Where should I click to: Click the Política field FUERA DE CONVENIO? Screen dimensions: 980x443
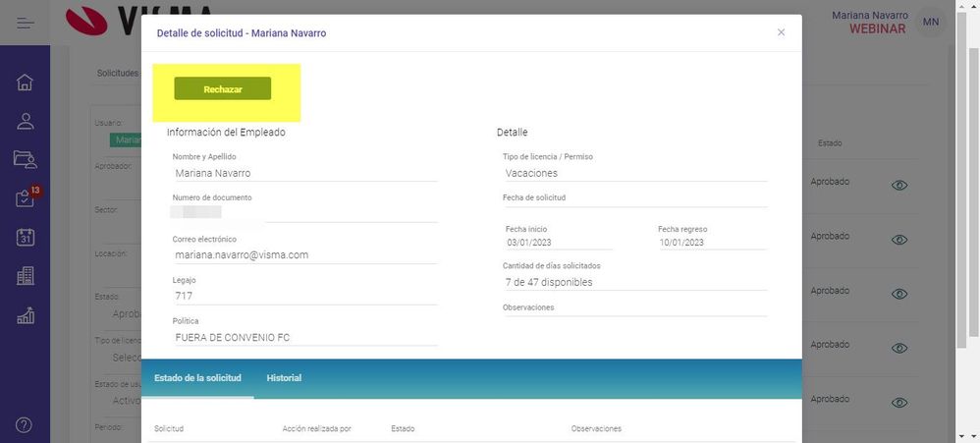tap(305, 337)
